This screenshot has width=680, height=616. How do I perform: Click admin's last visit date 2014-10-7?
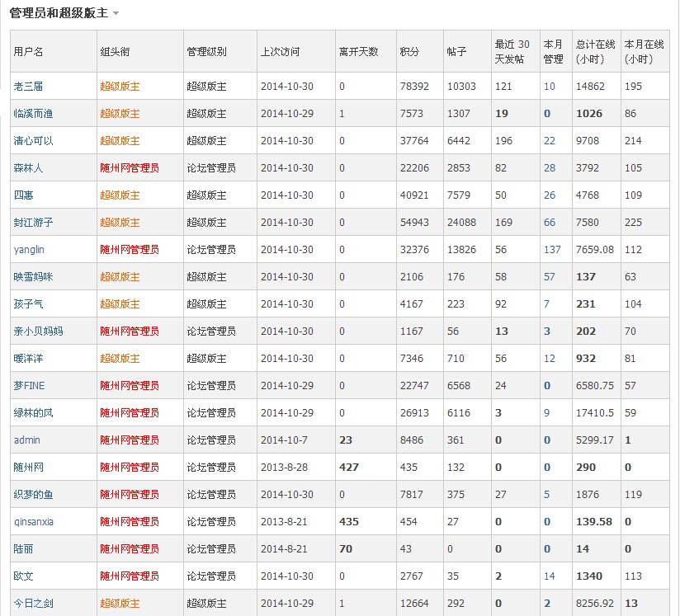click(x=284, y=440)
